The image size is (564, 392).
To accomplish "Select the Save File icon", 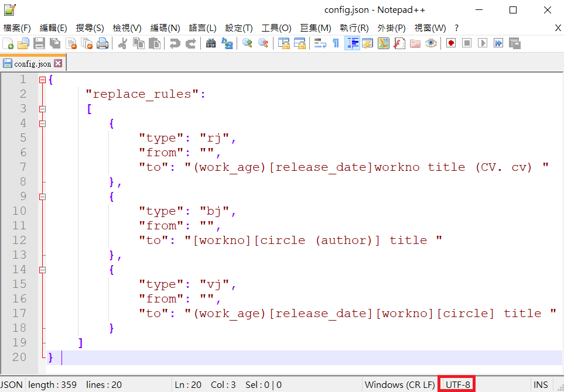I will point(39,43).
